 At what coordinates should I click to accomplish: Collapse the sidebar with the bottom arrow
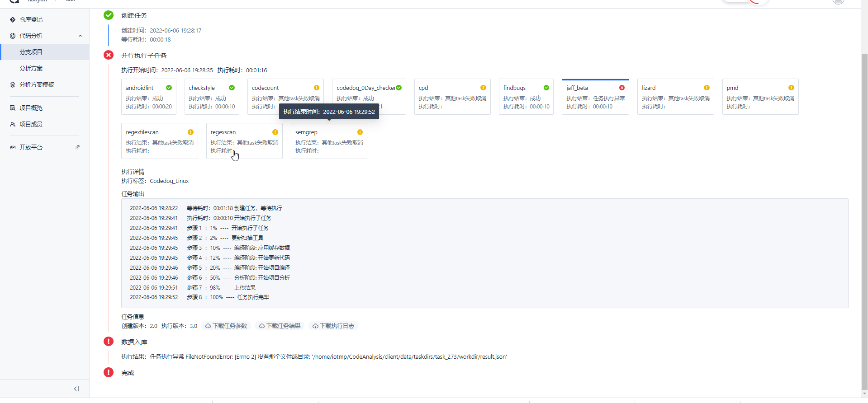[x=76, y=389]
